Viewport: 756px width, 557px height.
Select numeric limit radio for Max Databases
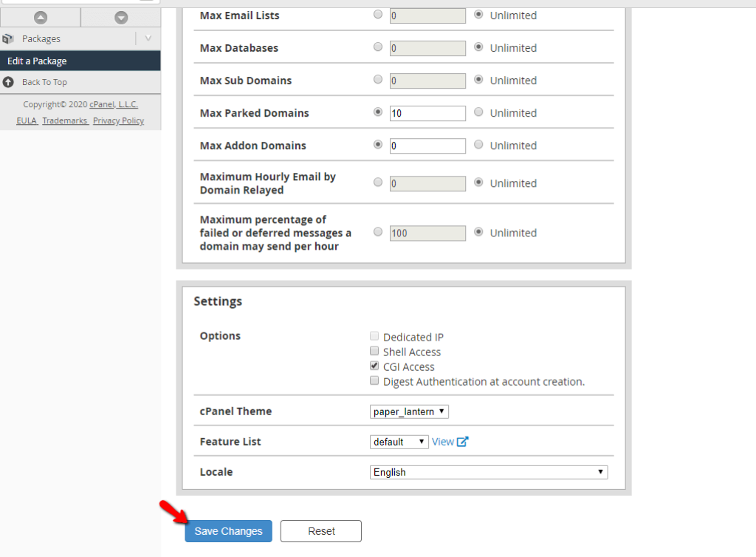pos(378,47)
